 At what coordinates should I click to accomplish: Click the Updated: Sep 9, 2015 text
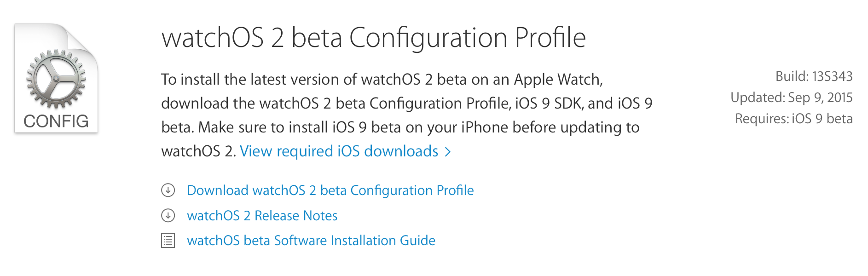792,98
